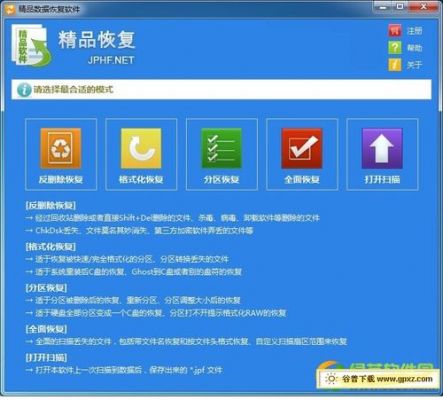This screenshot has height=400, width=443.
Task: Click the line mentioning ChkDsk lost files
Action: pos(139,230)
